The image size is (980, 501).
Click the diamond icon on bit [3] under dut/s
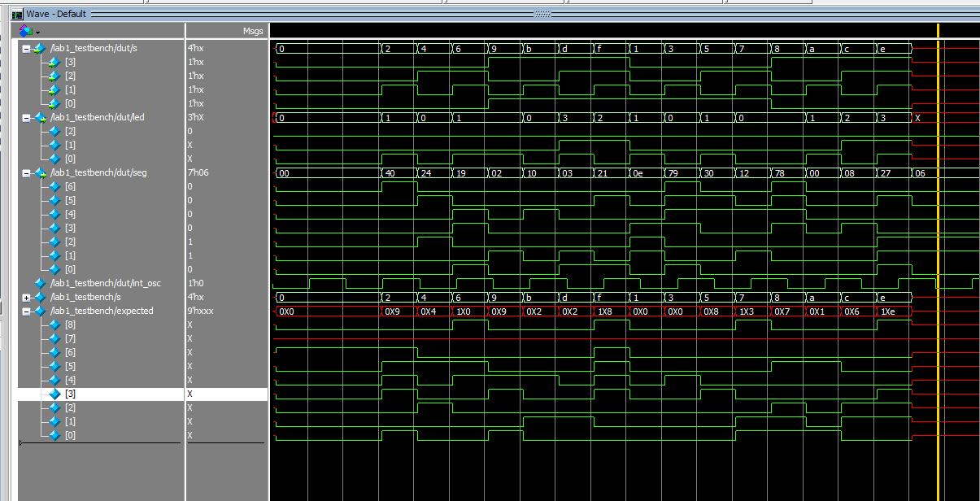[x=53, y=62]
